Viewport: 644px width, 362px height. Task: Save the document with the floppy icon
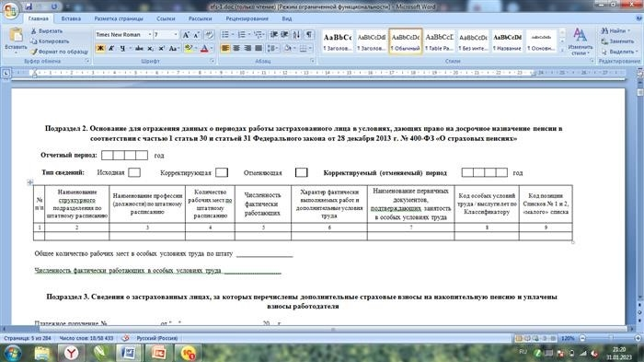[29, 6]
